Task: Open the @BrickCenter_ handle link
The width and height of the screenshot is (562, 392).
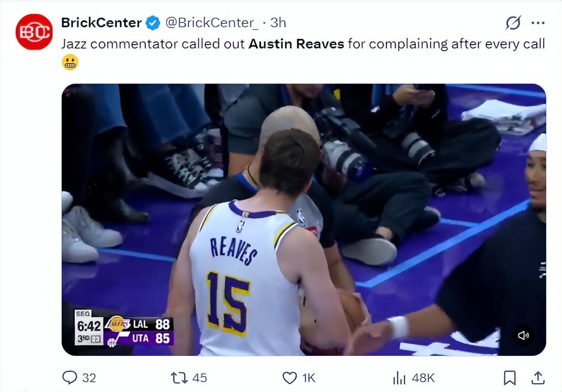Action: (x=212, y=23)
